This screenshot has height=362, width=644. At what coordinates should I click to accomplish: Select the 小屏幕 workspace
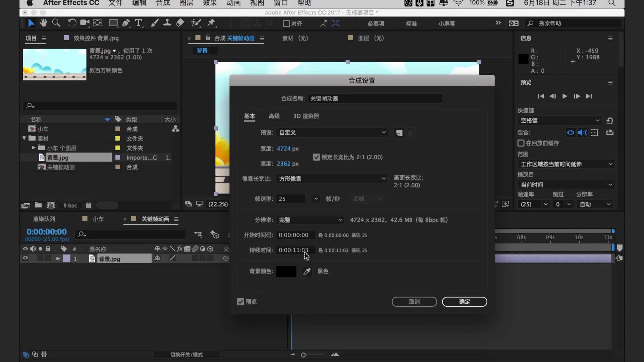coord(446,23)
